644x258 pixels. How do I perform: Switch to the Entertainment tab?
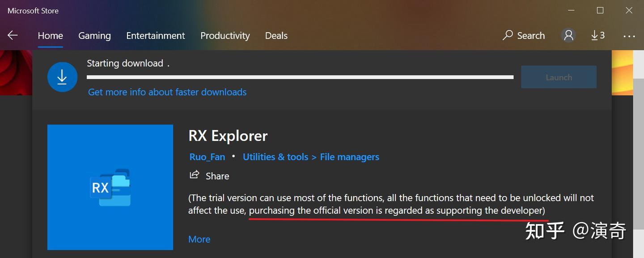tap(155, 35)
